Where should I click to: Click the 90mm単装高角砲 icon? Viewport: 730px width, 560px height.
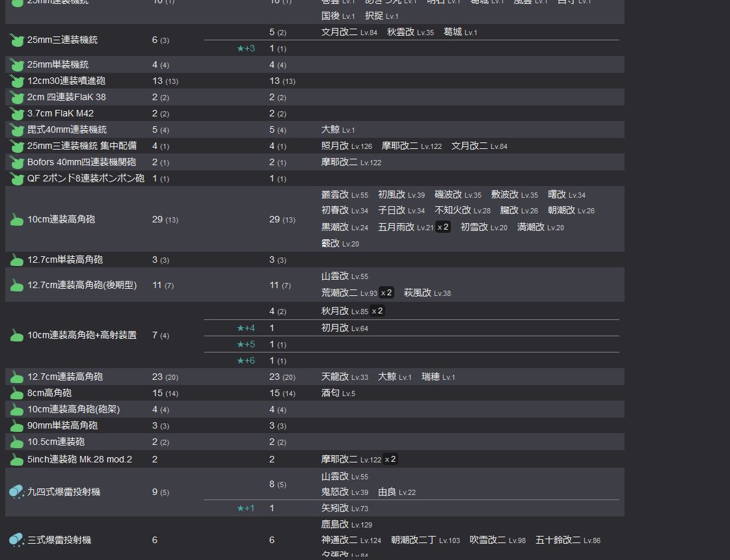17,425
